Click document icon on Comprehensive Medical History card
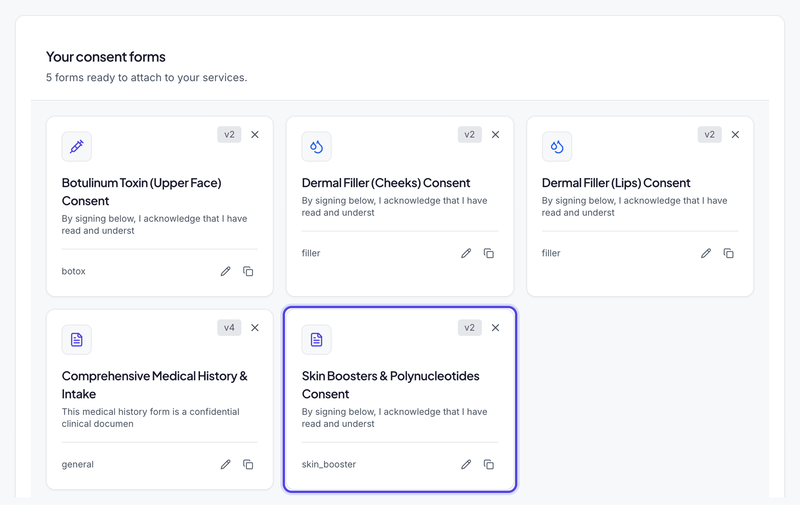This screenshot has height=505, width=800. point(77,340)
